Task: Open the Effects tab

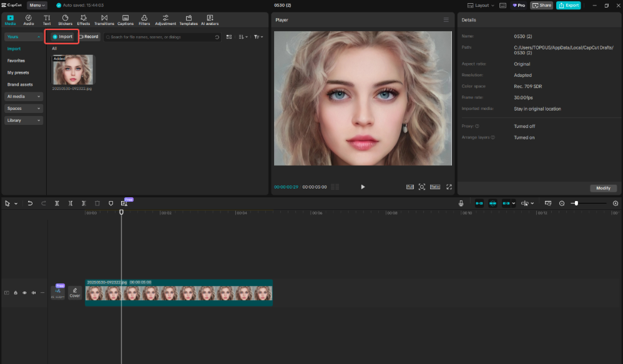Action: coord(84,20)
